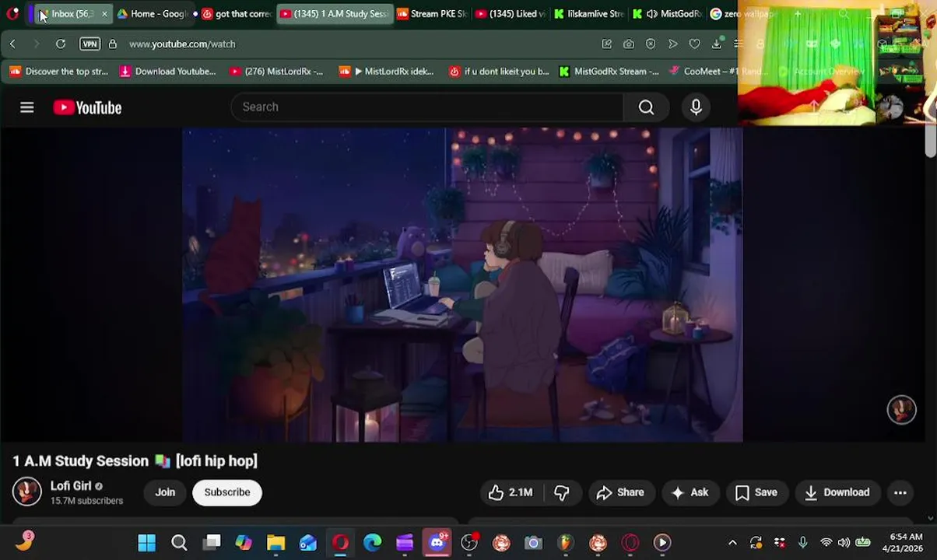Subscribe to Lofi Girl

pos(227,492)
